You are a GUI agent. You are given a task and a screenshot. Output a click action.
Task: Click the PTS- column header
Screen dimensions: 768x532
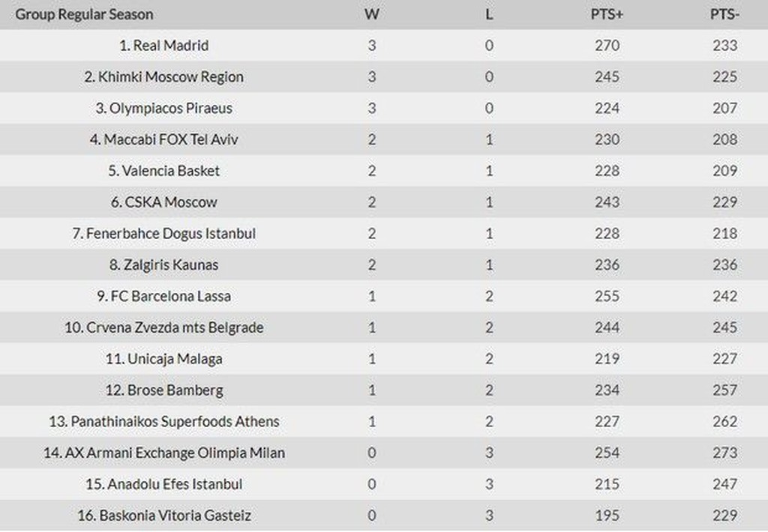pyautogui.click(x=724, y=14)
